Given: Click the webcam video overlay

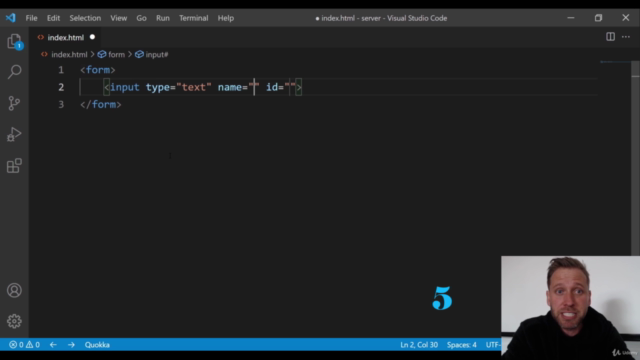Looking at the screenshot, I should tap(570, 307).
